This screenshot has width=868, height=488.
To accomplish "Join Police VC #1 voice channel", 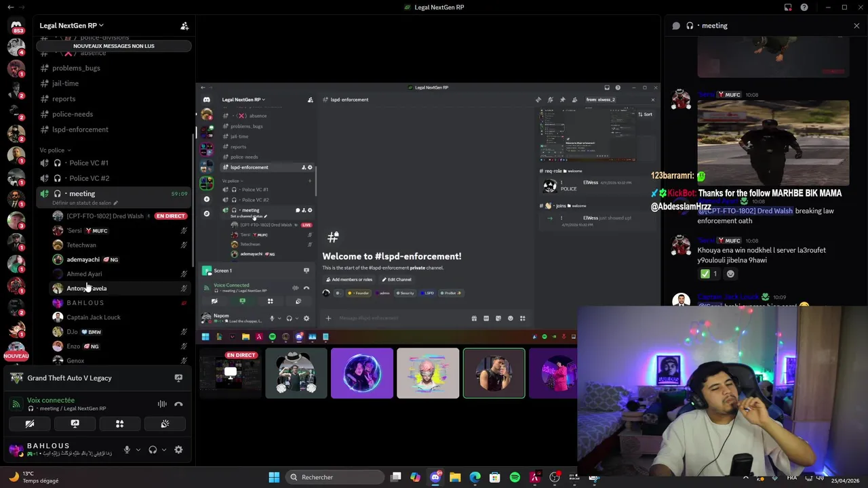I will pyautogui.click(x=114, y=163).
